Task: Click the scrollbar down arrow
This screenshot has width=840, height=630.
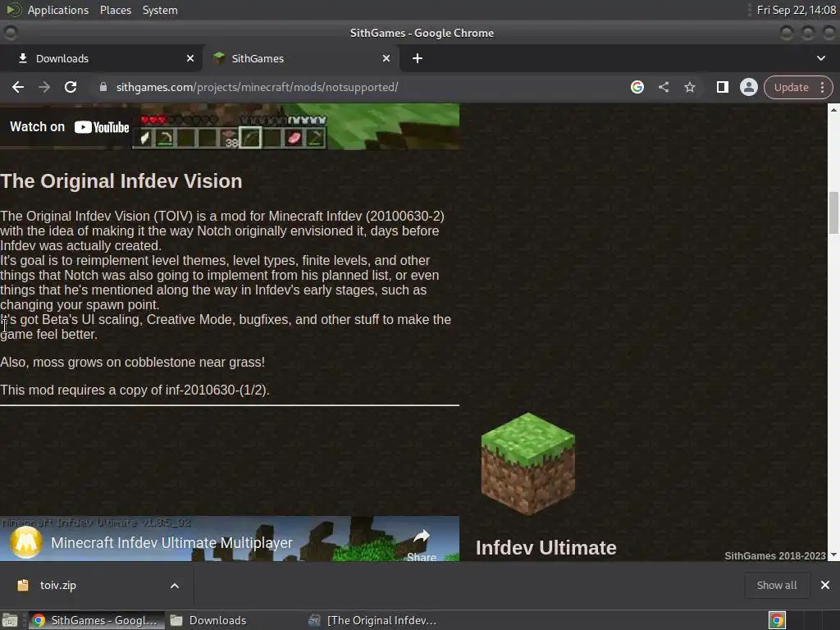Action: pyautogui.click(x=833, y=555)
